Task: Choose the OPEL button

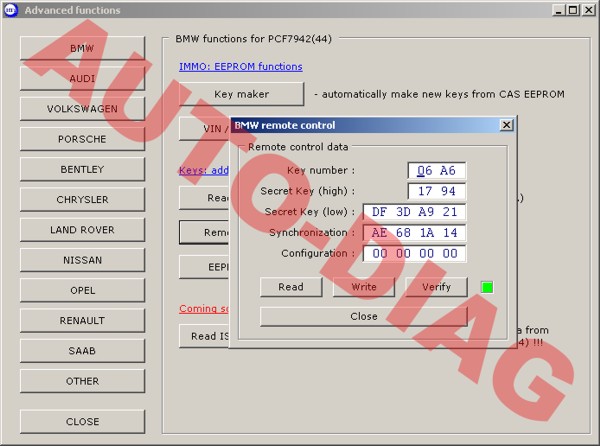Action: 82,290
